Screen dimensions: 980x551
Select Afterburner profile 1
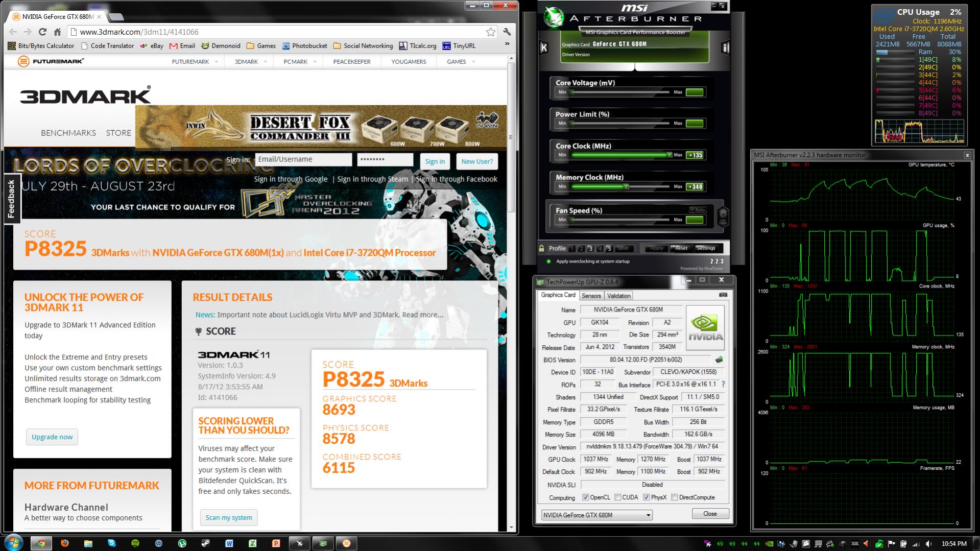tap(572, 249)
